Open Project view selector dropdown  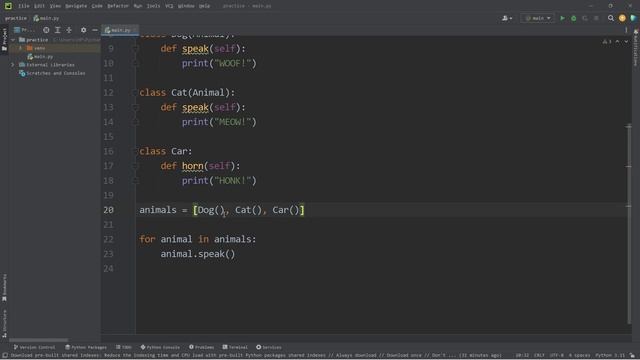pyautogui.click(x=24, y=30)
